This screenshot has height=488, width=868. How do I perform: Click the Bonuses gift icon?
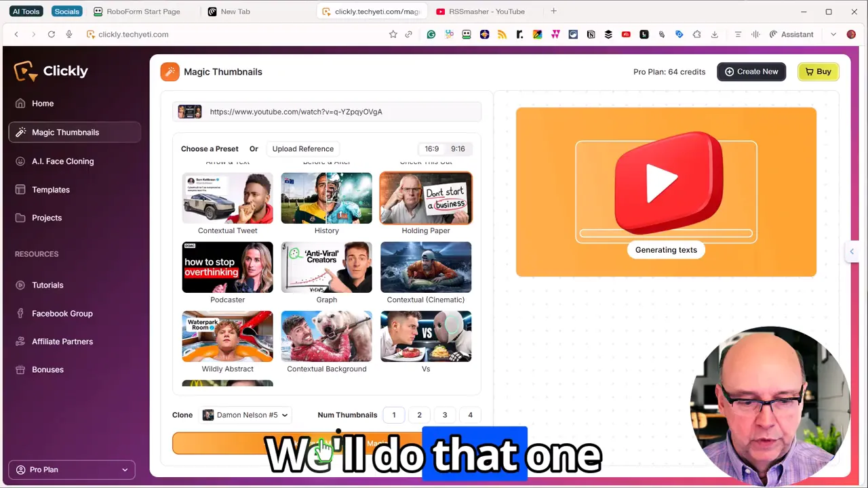20,369
